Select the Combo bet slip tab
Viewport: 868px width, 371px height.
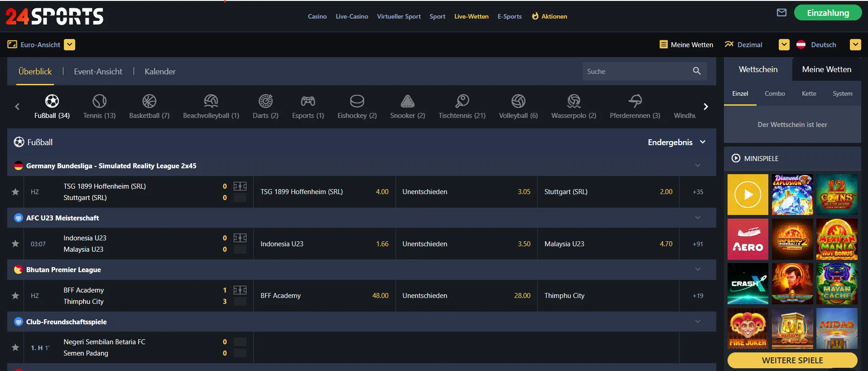coord(775,93)
